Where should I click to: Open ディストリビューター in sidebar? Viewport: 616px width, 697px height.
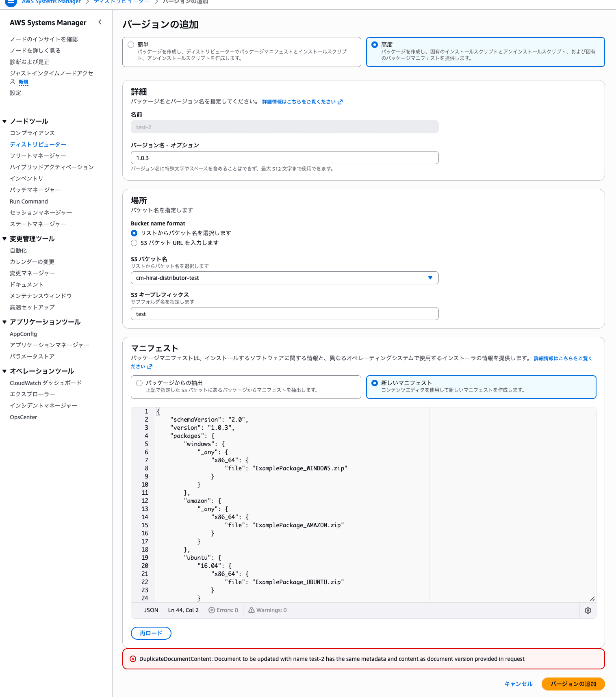tap(38, 145)
